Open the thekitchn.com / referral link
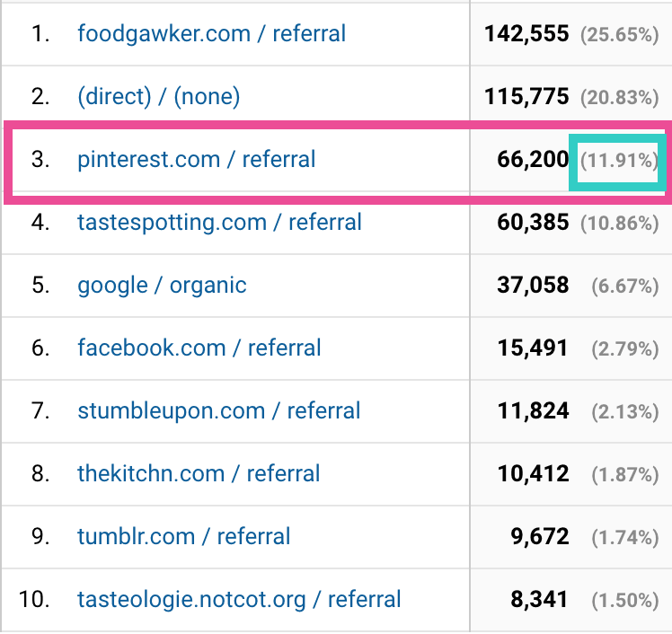672x634 pixels. (199, 474)
